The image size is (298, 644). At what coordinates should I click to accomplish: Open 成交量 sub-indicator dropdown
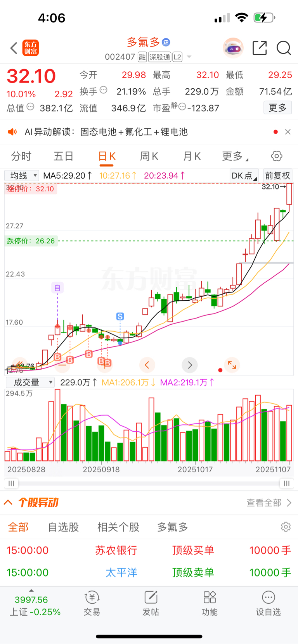30,382
